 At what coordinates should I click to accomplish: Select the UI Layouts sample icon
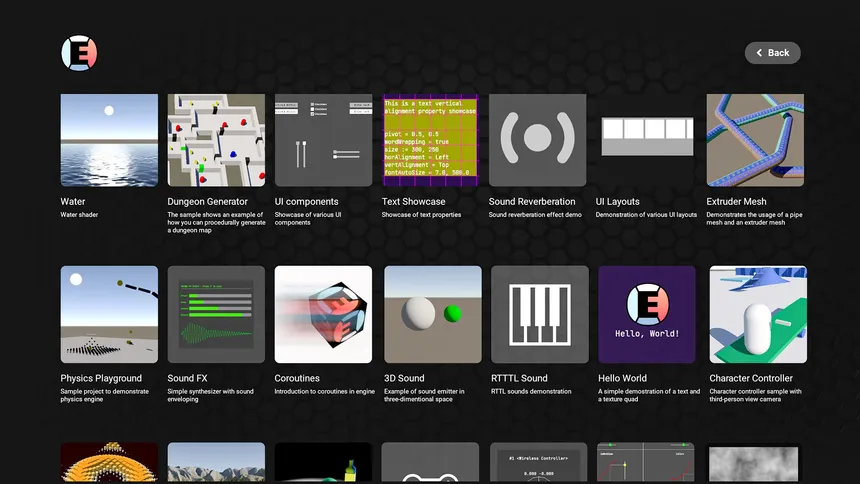[x=646, y=140]
